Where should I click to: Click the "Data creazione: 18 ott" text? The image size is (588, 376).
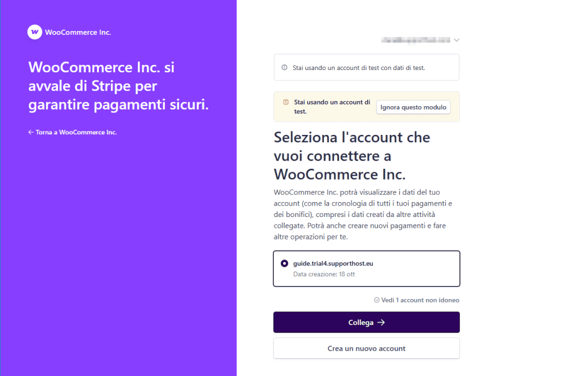[x=324, y=274]
